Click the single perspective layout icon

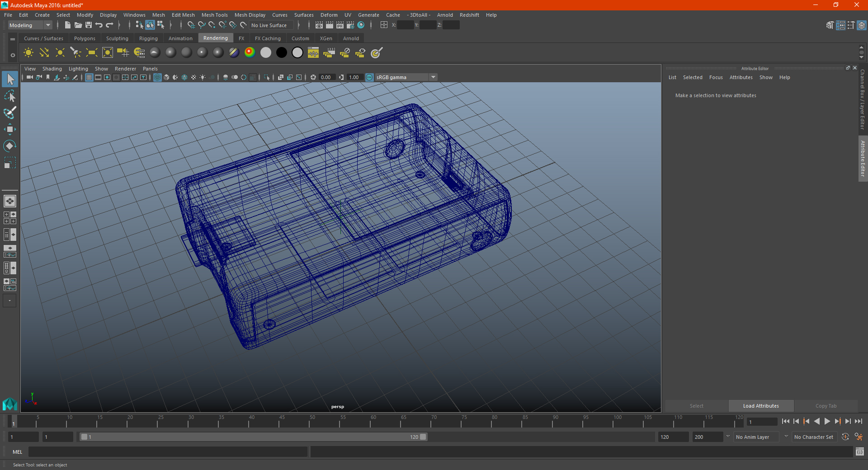[10, 201]
